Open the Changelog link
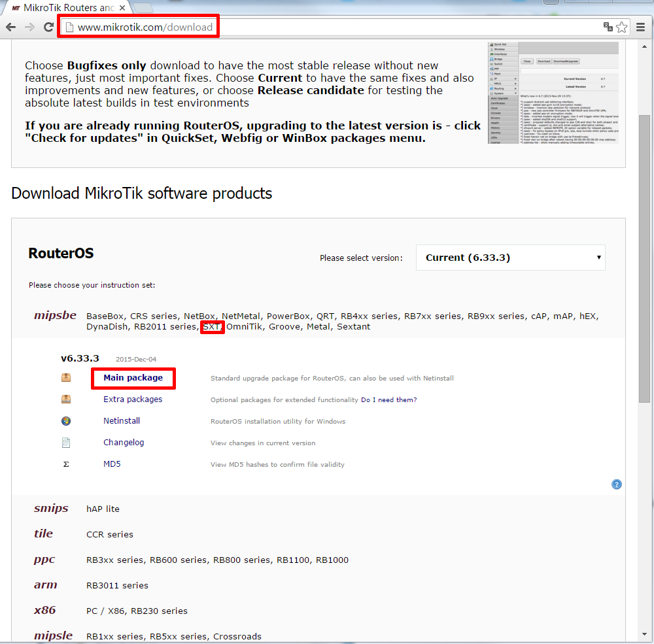The image size is (654, 644). (124, 443)
